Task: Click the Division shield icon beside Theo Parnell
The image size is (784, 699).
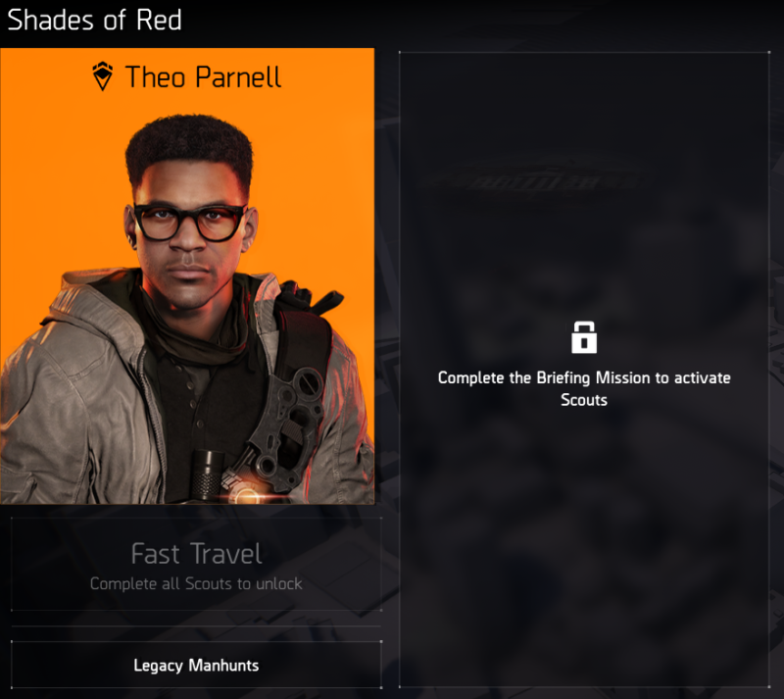Action: 103,76
